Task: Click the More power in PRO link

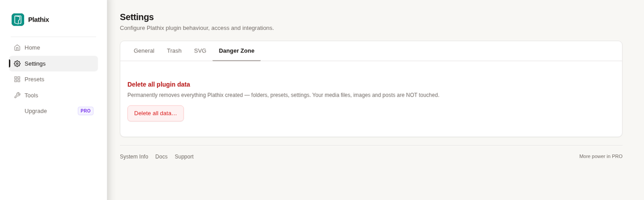Action: click(601, 157)
